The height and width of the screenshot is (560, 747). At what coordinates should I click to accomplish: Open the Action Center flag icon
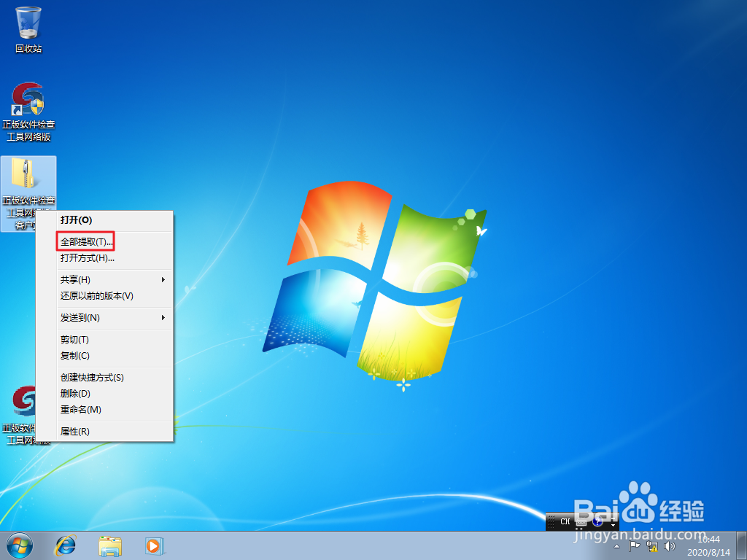[x=634, y=546]
